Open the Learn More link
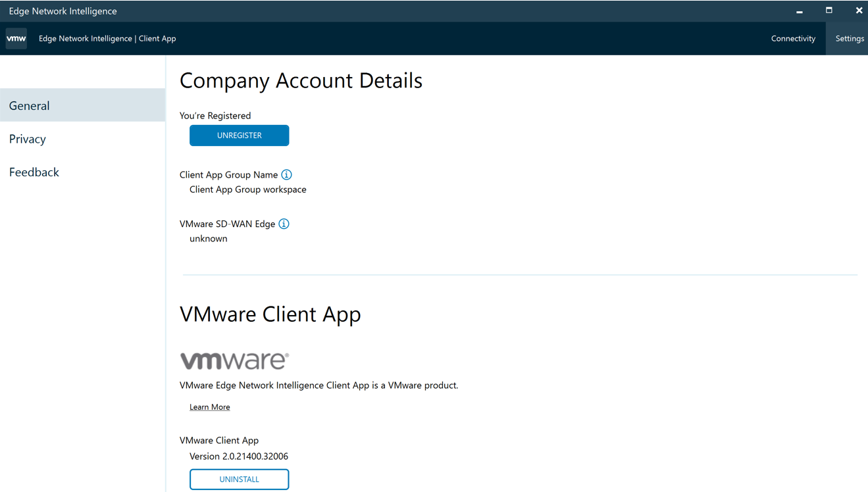Screen dimensions: 868x492 pos(210,407)
